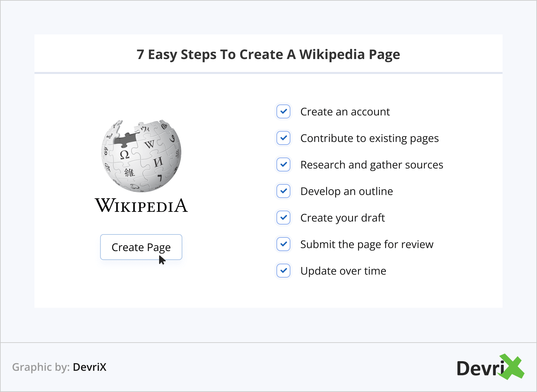
Task: Uncheck Contribute to existing pages
Action: coord(283,138)
